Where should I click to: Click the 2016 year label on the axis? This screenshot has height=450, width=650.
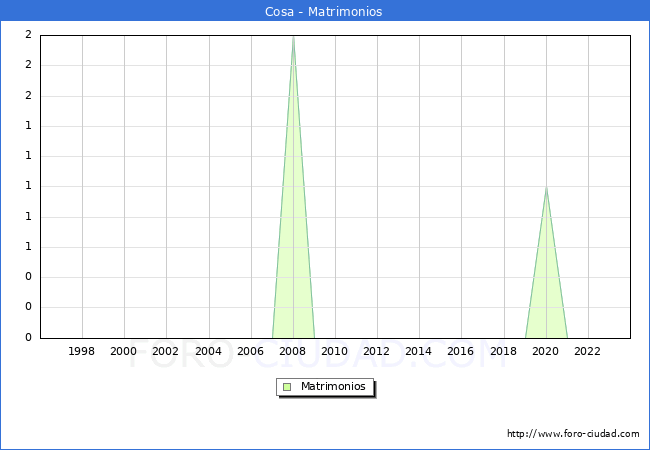[x=461, y=351]
